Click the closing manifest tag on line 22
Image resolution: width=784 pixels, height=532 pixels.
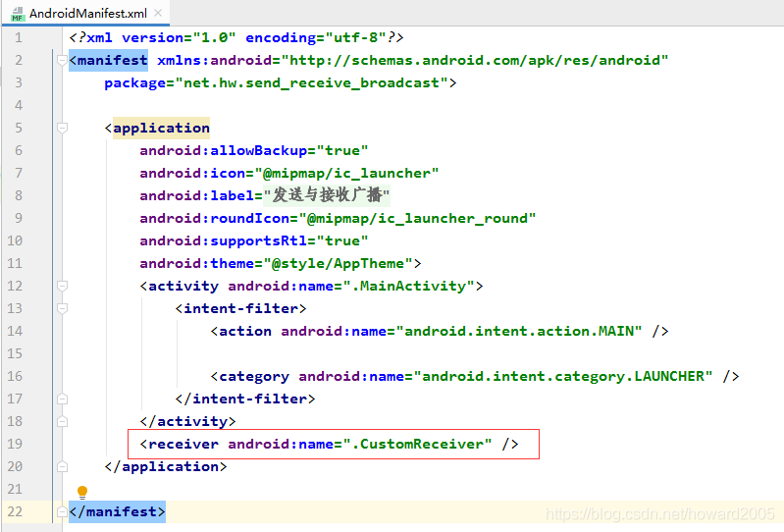click(x=117, y=512)
